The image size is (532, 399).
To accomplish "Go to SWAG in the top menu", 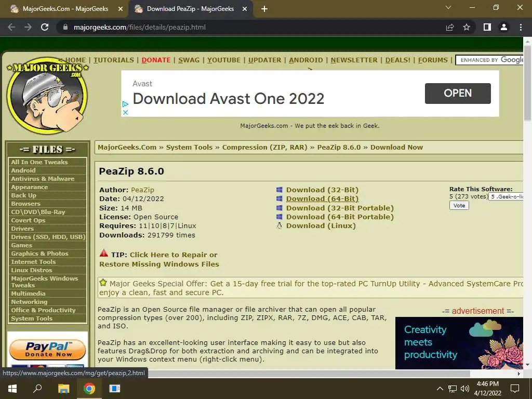I will 189,60.
